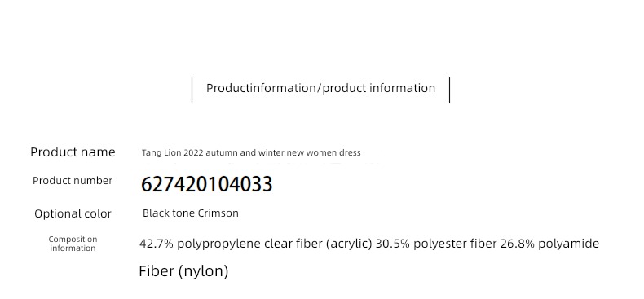Click the 26.8% polyamide text
Viewport: 644px width, 299px height.
coord(549,244)
